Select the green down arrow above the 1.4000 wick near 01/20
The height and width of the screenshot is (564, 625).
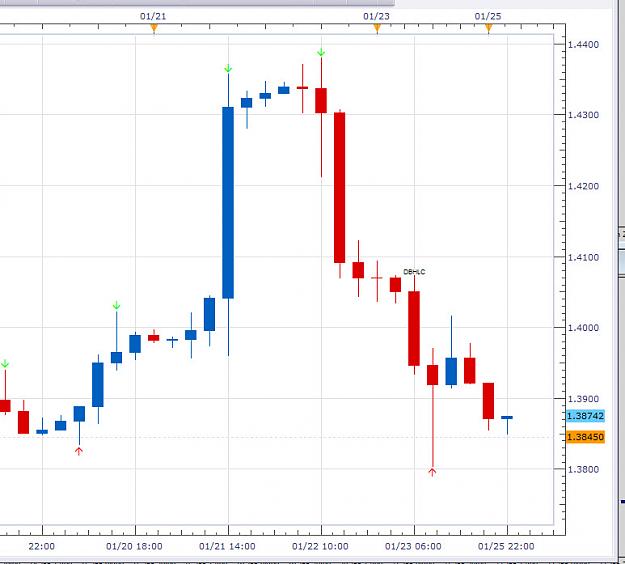tap(116, 305)
